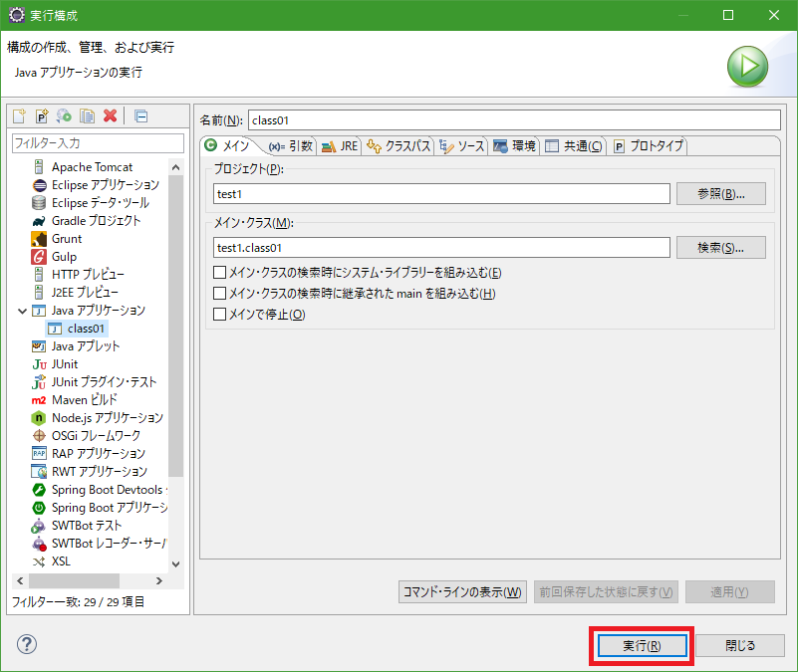Click the 実行 button

[x=641, y=645]
